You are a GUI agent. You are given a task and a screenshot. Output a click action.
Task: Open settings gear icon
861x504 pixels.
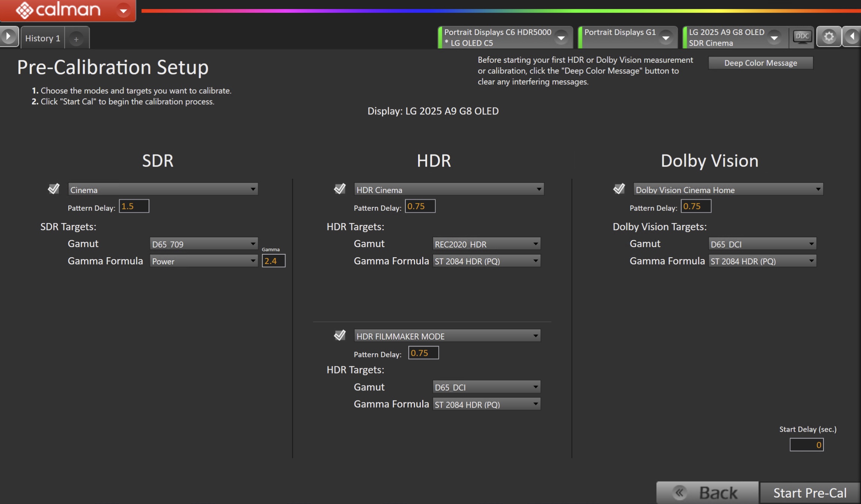pyautogui.click(x=829, y=37)
